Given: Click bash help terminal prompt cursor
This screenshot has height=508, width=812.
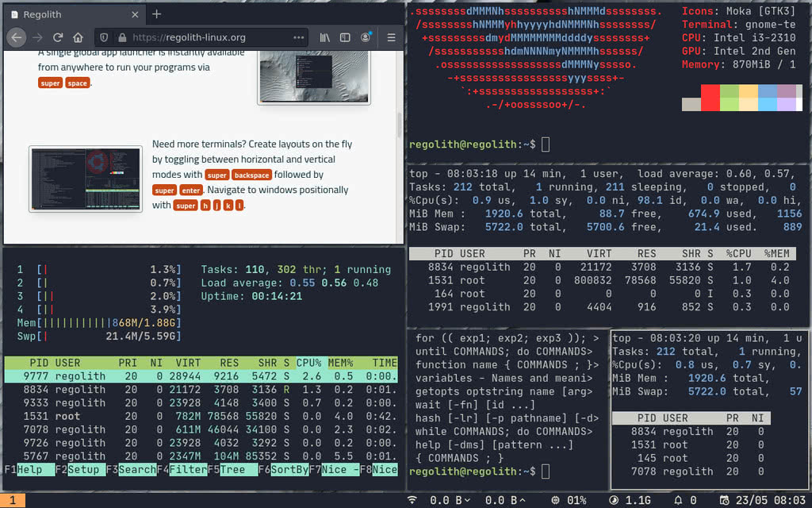Looking at the screenshot, I should click(x=546, y=471).
